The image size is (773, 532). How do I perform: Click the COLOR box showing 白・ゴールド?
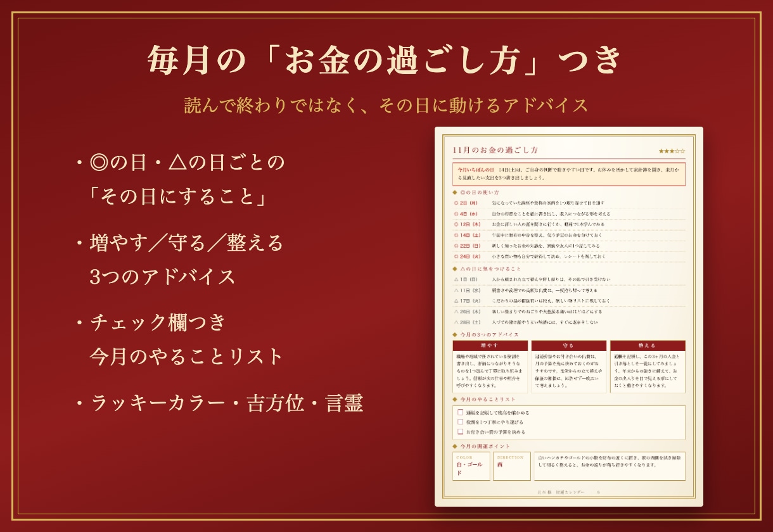point(471,466)
